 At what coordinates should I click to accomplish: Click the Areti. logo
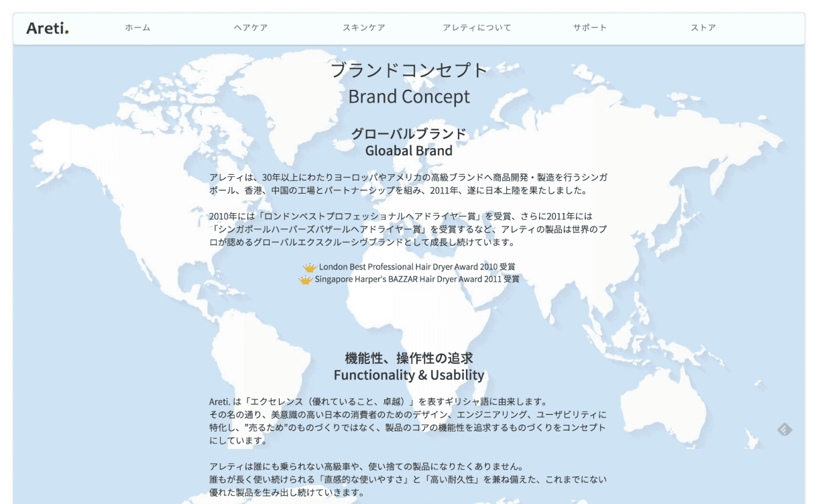(x=48, y=28)
